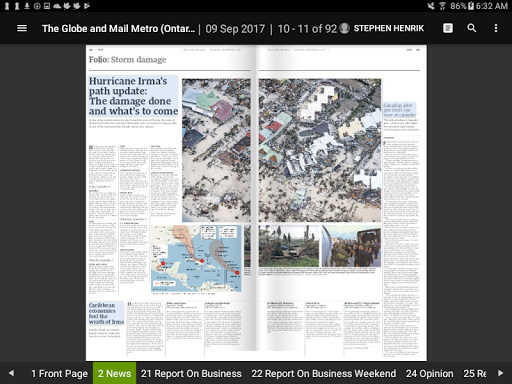The width and height of the screenshot is (512, 384).
Task: Select the 2 News section tab
Action: 114,373
